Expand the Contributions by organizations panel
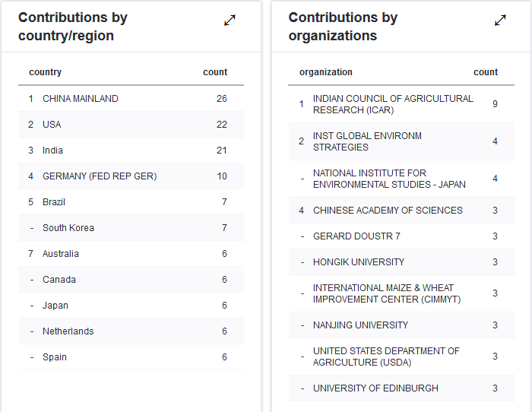Screen dimensions: 532x412 coord(500,21)
